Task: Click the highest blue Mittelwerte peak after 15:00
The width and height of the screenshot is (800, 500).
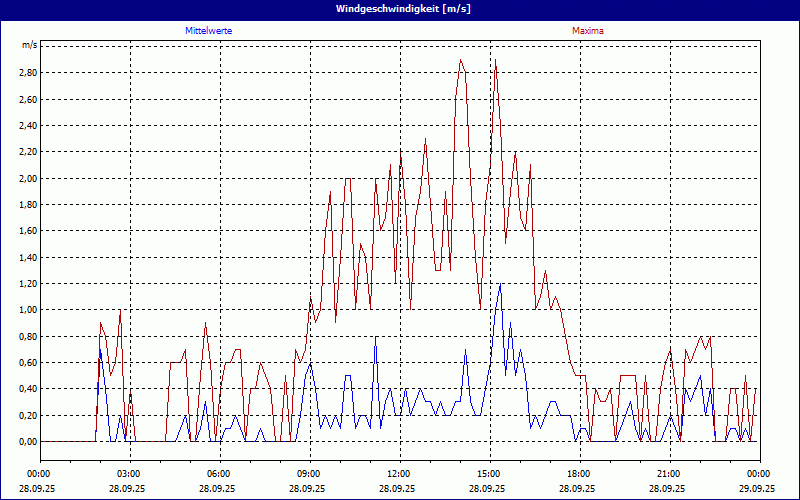Action: coord(500,284)
